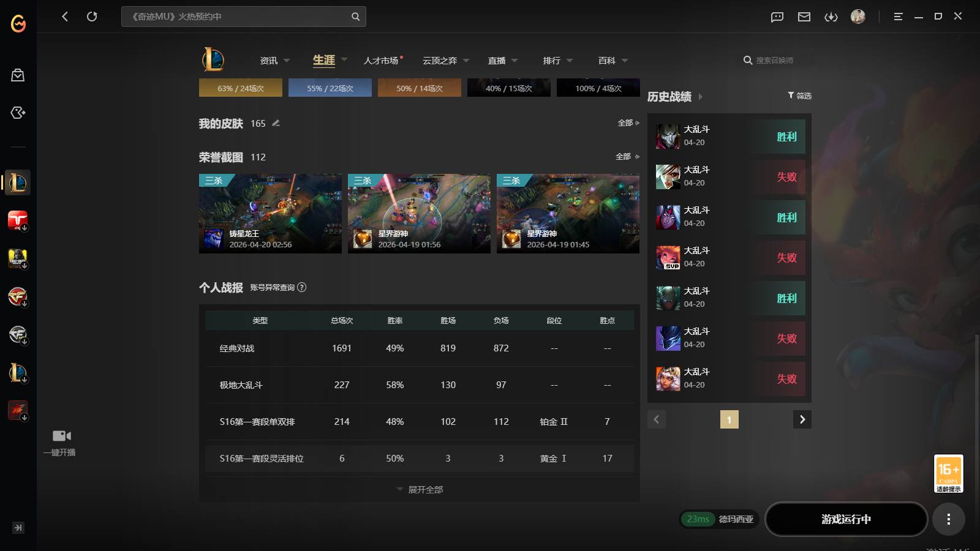
Task: Select the second League of Legends sidebar icon
Action: coord(18,372)
